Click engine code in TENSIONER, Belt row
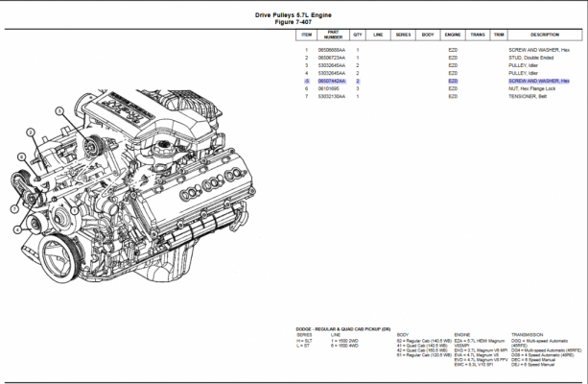 click(x=453, y=96)
